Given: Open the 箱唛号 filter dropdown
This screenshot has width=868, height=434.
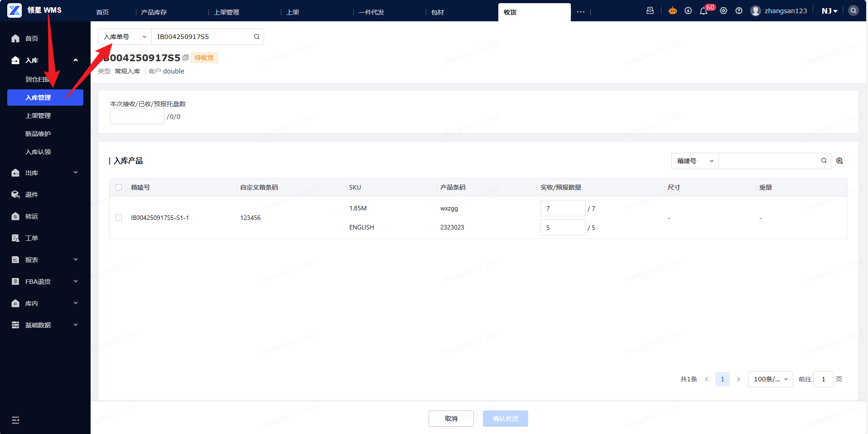Looking at the screenshot, I should [695, 161].
